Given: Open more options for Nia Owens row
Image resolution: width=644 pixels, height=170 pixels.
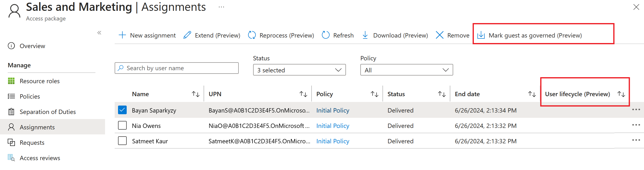Looking at the screenshot, I should [636, 125].
